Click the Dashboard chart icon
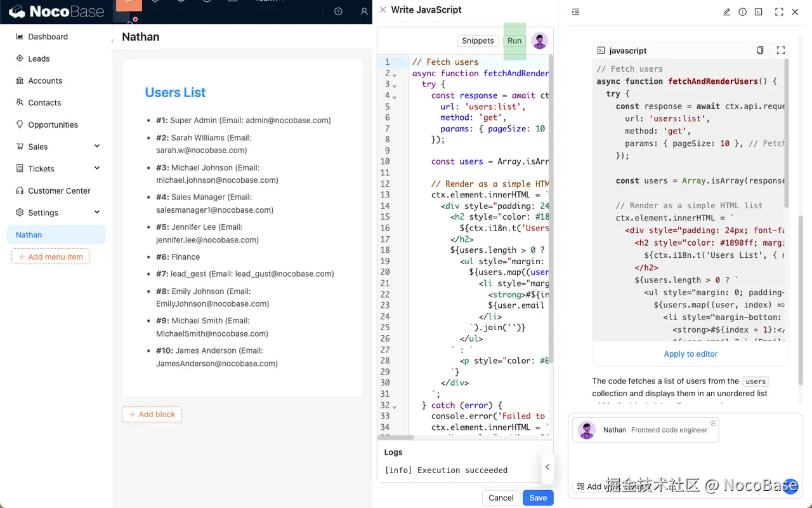812x508 pixels. (20, 36)
